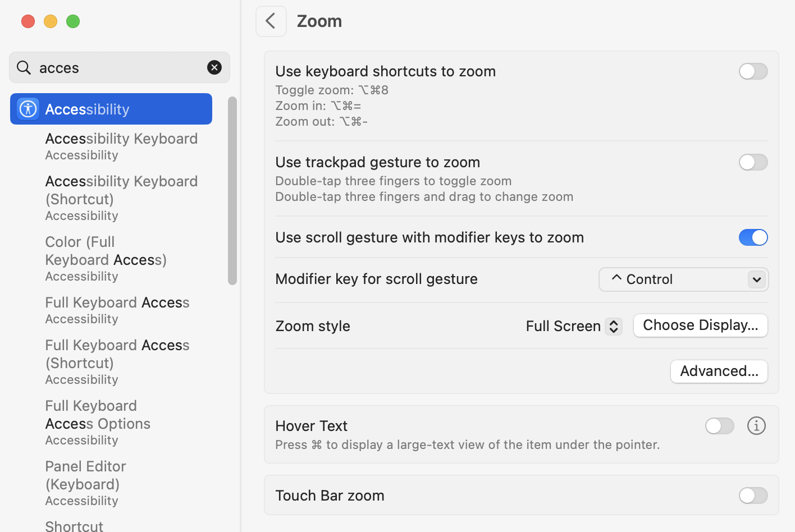This screenshot has height=532, width=795.
Task: Enable keyboard shortcuts to zoom
Action: pos(753,71)
